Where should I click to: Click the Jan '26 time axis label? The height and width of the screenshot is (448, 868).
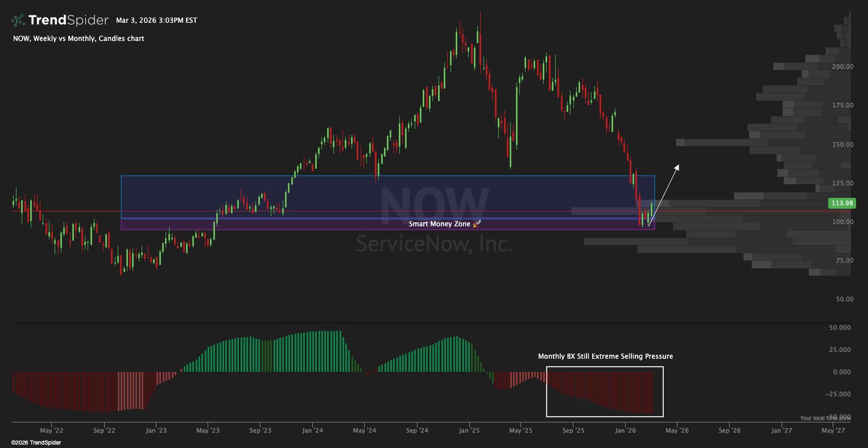[626, 430]
